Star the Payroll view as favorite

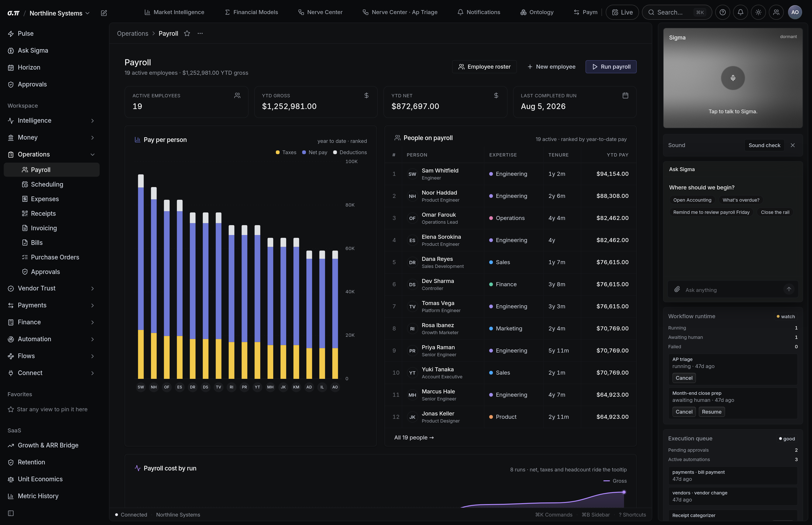pyautogui.click(x=187, y=33)
